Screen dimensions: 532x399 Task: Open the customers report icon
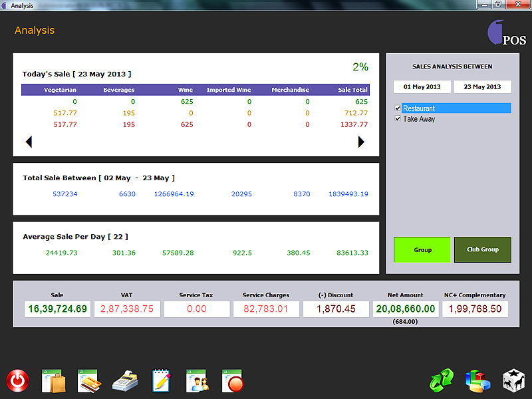click(198, 380)
